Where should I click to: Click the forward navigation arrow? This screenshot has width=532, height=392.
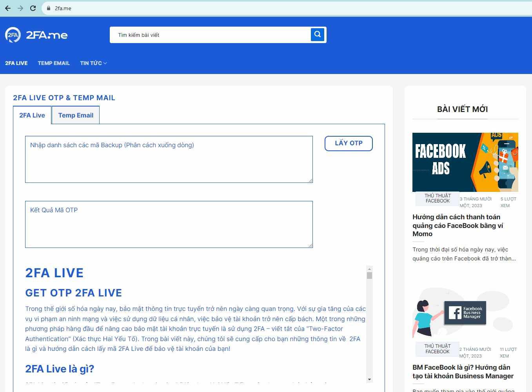[x=20, y=8]
